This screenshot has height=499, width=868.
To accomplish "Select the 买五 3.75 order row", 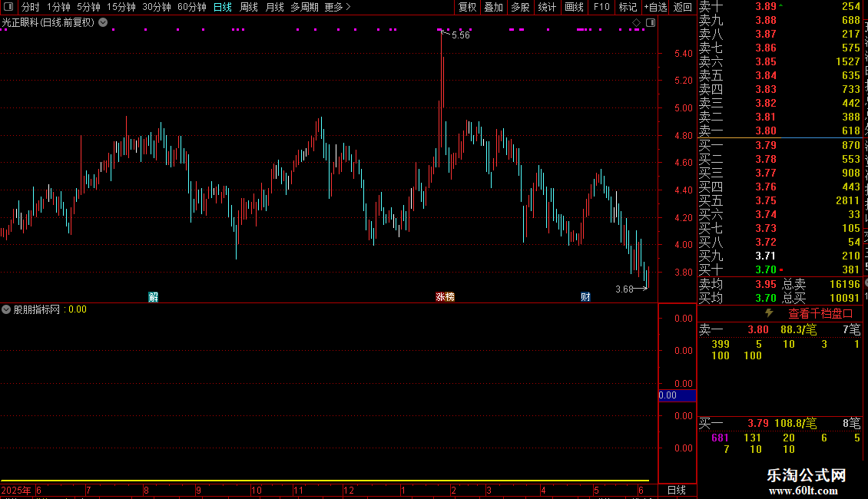I will [780, 200].
